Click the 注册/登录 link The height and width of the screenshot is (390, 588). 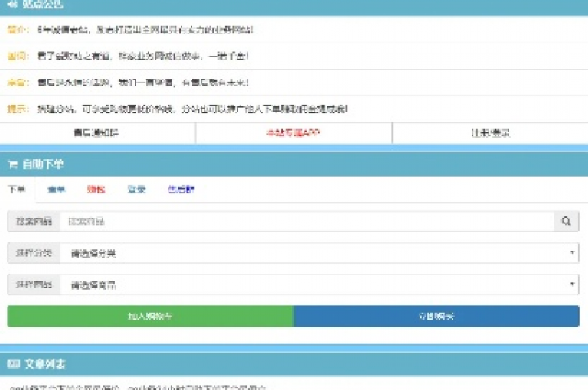tap(490, 133)
